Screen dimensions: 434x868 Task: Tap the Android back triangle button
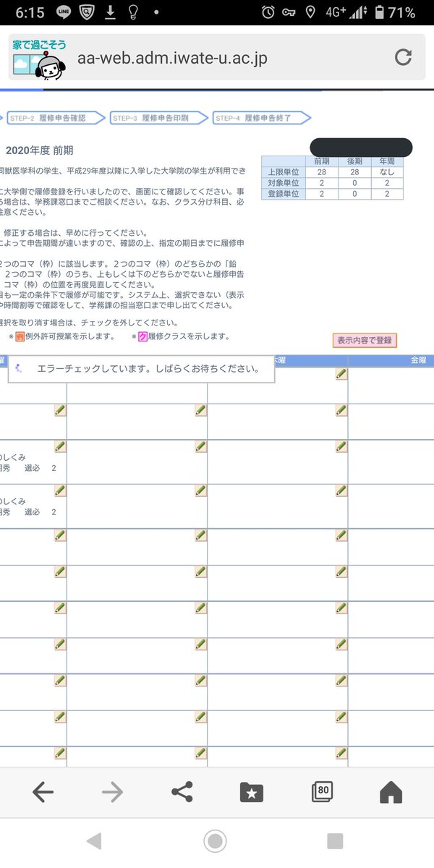tap(94, 841)
